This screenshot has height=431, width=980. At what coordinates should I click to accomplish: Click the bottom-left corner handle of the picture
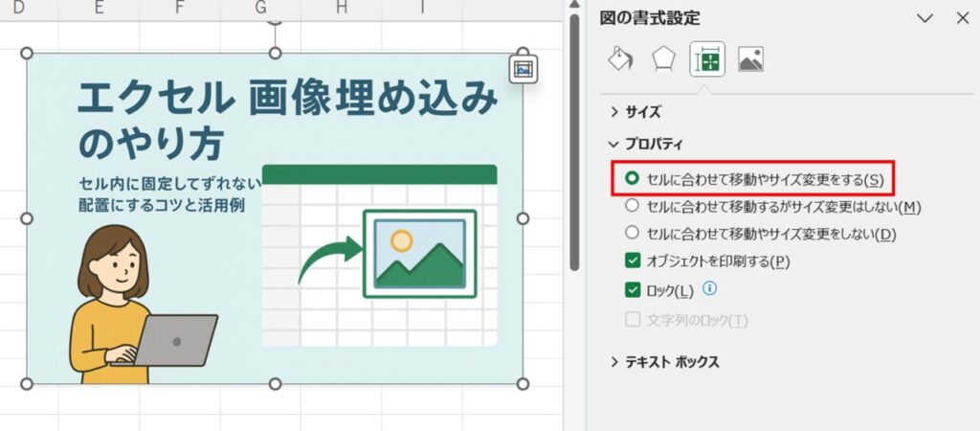(27, 383)
